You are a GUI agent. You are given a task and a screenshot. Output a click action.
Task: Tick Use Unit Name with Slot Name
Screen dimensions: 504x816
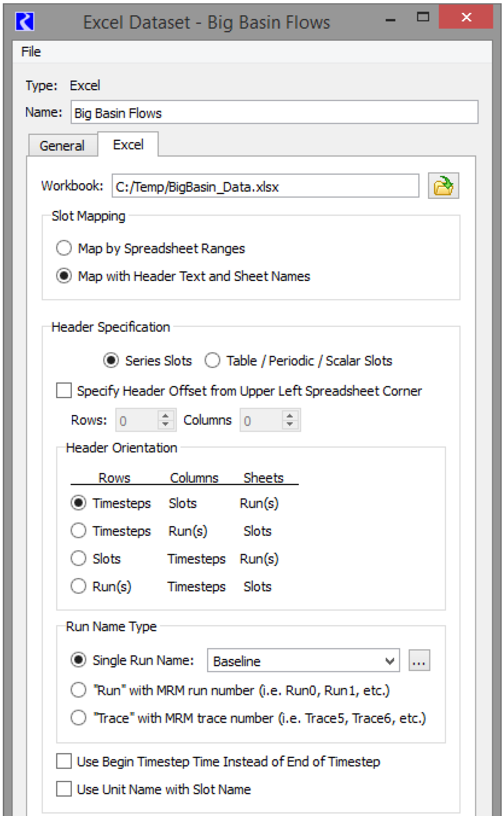[64, 789]
